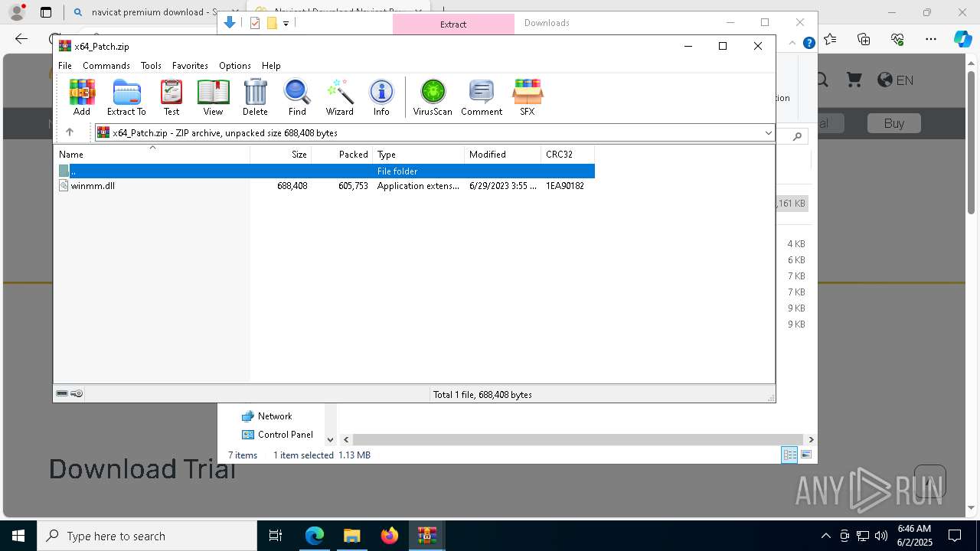Sort by the CRC32 column header
Image resolution: width=980 pixels, height=551 pixels.
[x=567, y=154]
